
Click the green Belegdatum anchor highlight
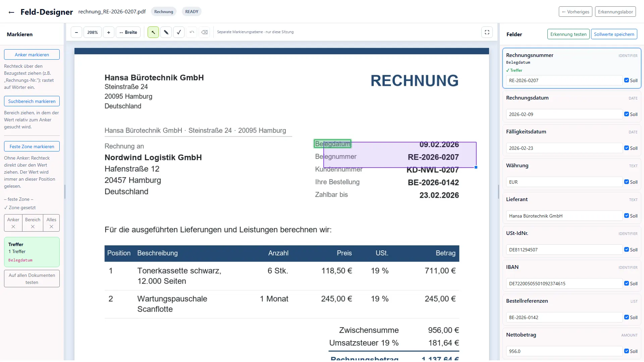(x=332, y=144)
